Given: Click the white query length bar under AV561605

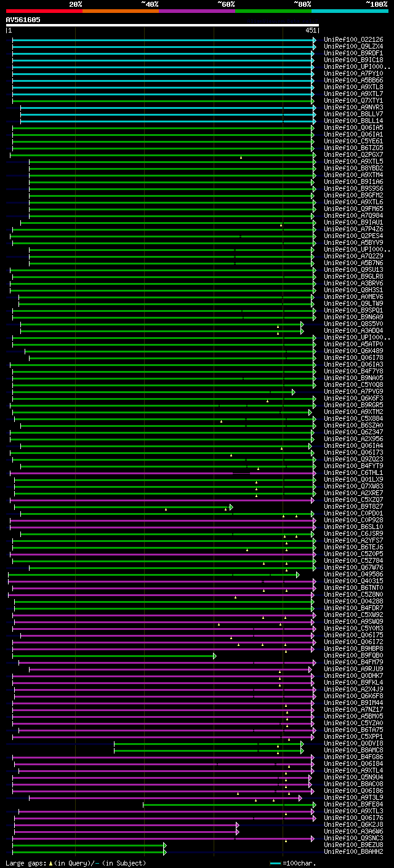Looking at the screenshot, I should point(163,25).
